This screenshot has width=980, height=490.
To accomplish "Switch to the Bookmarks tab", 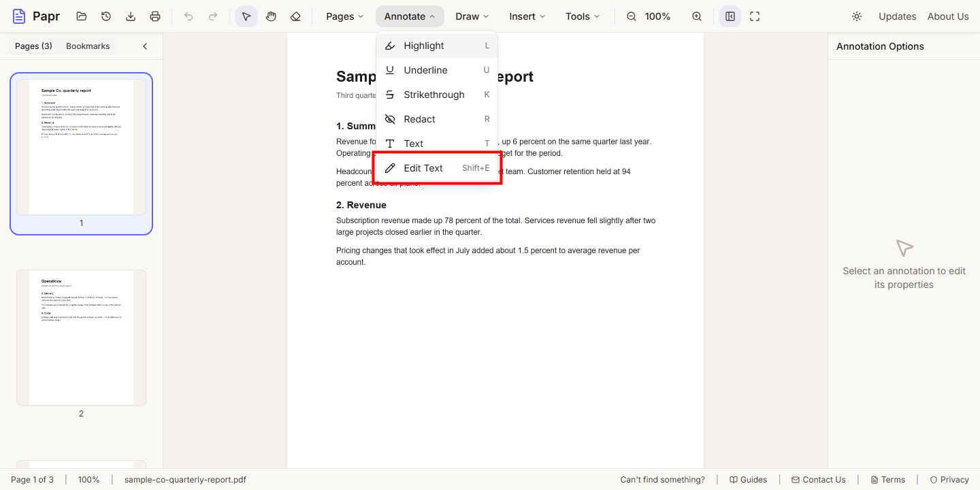I will coord(88,46).
